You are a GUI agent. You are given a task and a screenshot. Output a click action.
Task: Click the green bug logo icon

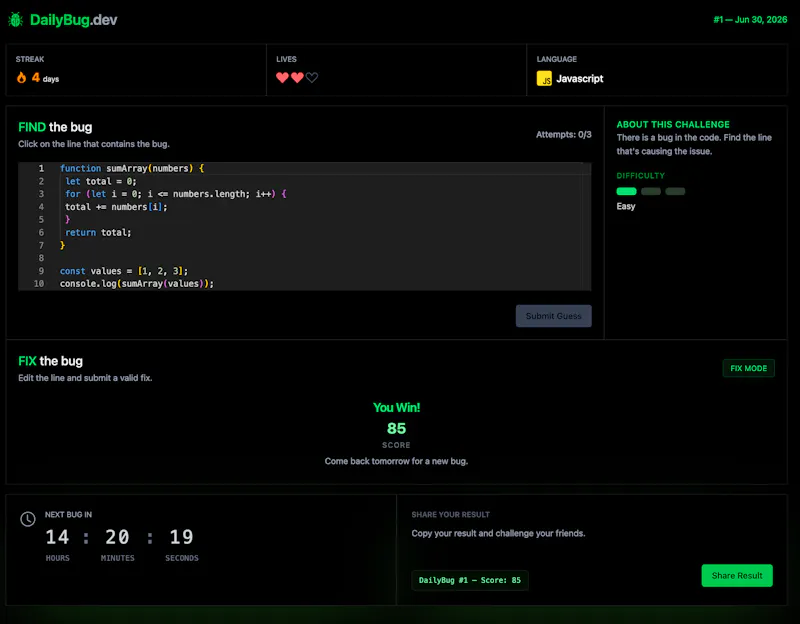[16, 20]
